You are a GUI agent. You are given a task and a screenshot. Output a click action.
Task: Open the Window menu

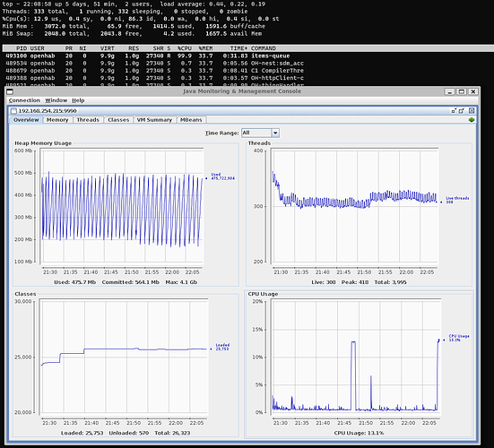[56, 100]
